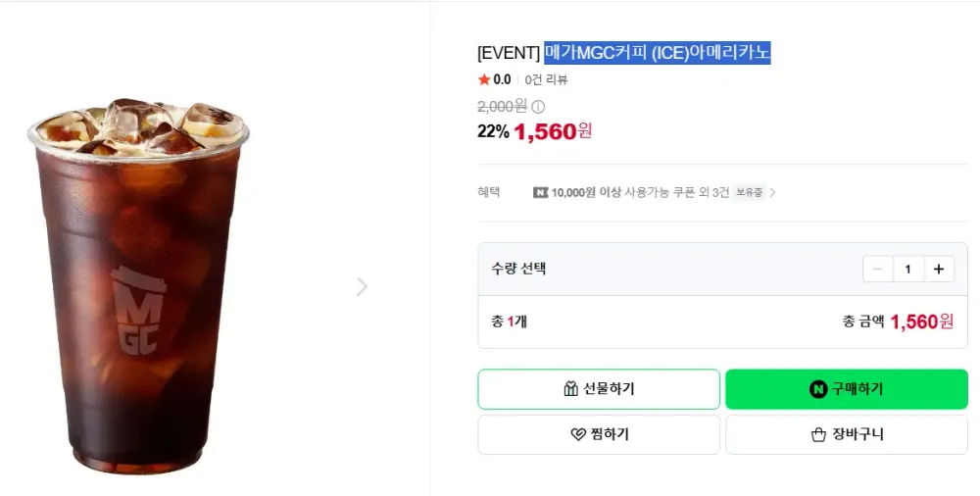Screen dimensions: 980x496
Task: Click the 보유중 coupon badge
Action: [748, 193]
